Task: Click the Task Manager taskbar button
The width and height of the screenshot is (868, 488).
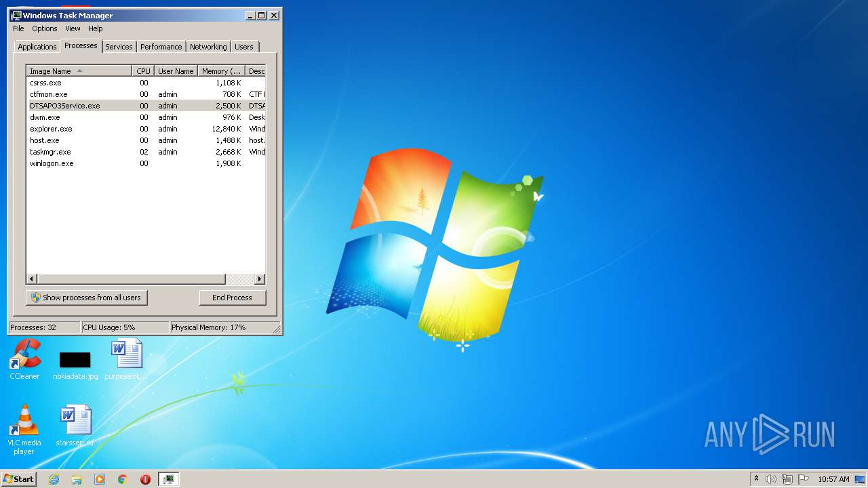Action: [168, 479]
